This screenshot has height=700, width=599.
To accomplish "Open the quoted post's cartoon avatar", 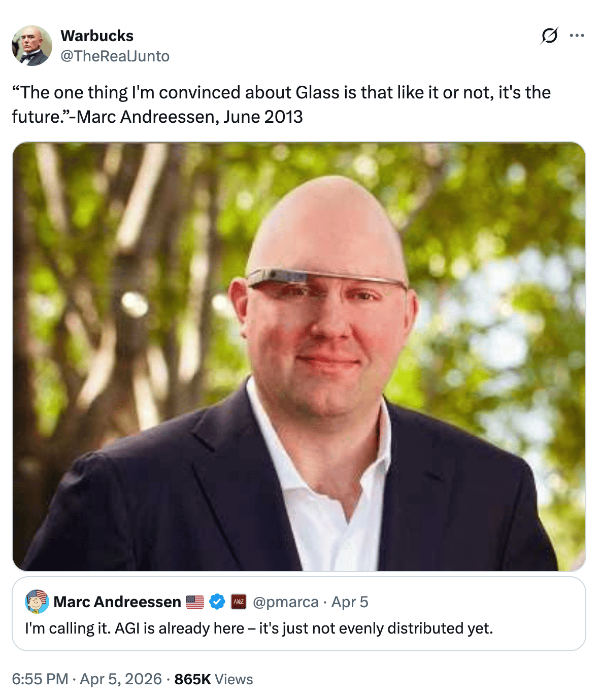I will click(37, 602).
